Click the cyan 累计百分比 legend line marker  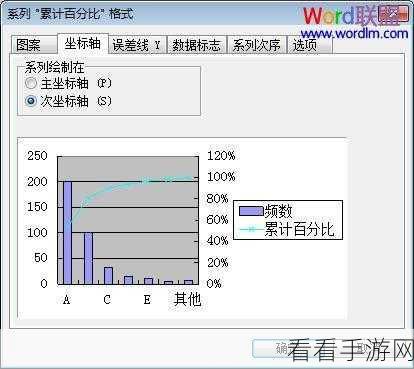(251, 229)
